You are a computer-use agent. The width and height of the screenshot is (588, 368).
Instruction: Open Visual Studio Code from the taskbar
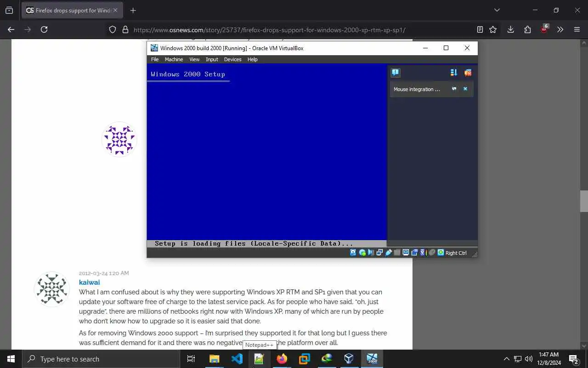click(237, 359)
